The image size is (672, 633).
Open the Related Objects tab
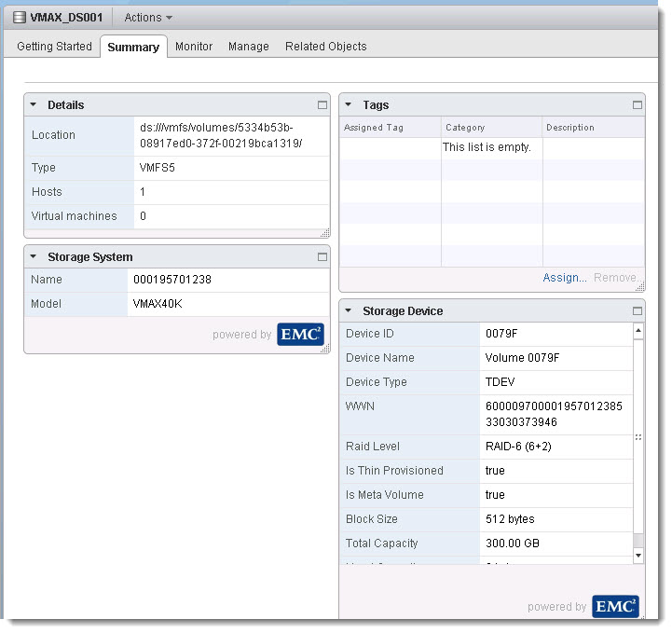click(x=325, y=47)
